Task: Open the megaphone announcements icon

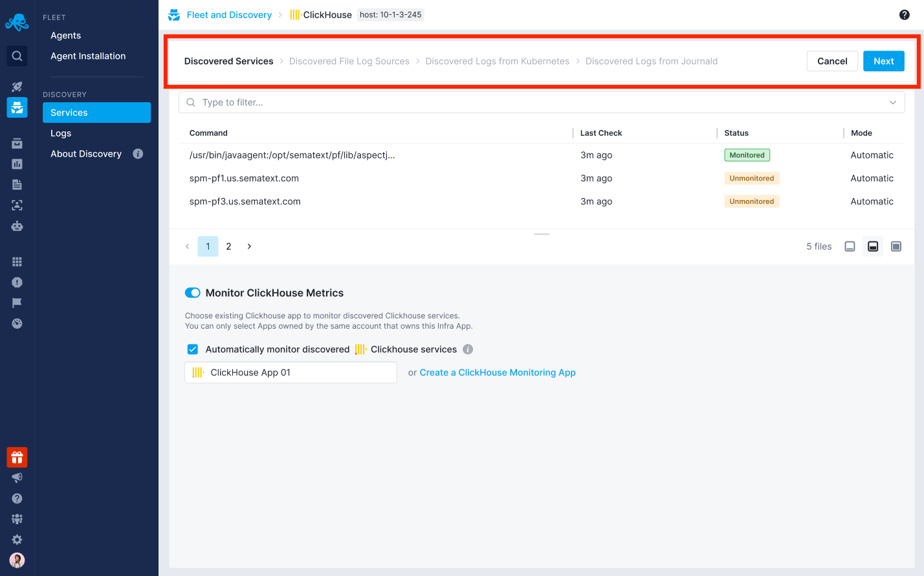Action: [x=17, y=478]
